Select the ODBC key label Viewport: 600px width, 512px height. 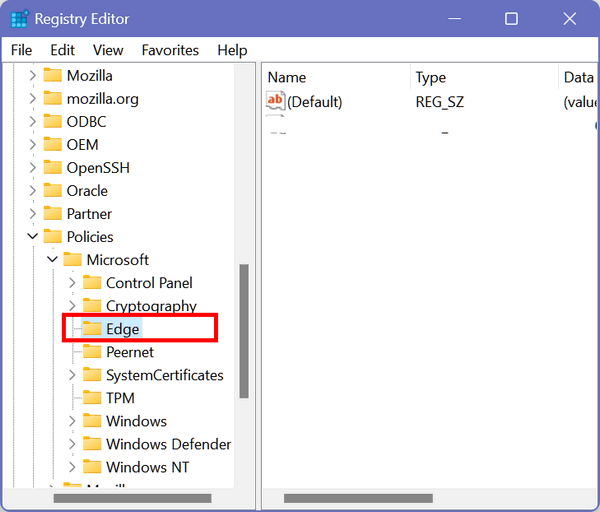click(86, 122)
